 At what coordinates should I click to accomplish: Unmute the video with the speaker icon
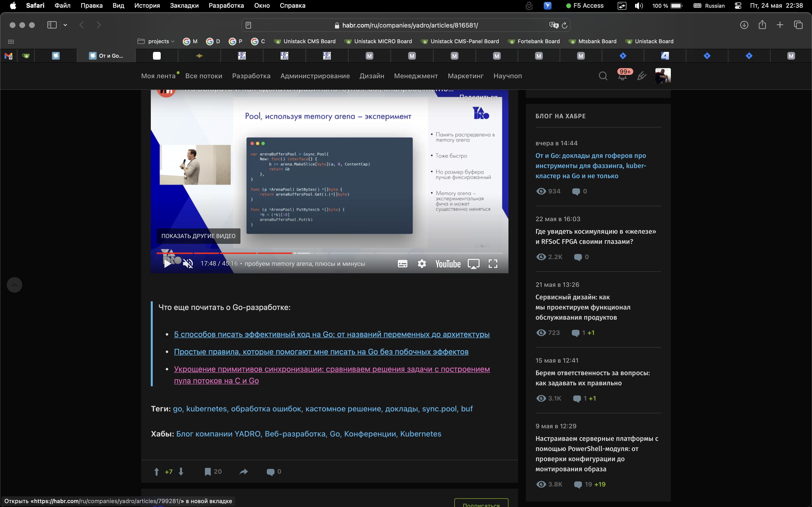tap(188, 264)
